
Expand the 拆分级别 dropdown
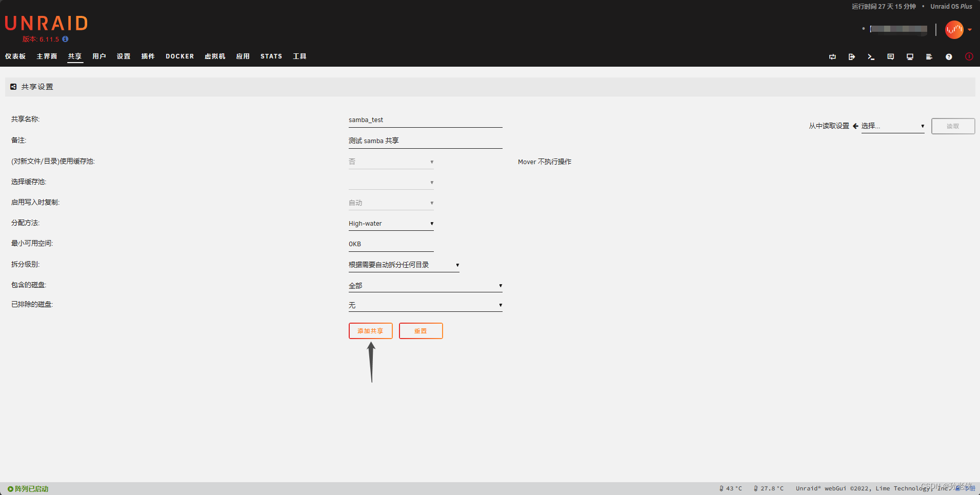[x=404, y=264]
